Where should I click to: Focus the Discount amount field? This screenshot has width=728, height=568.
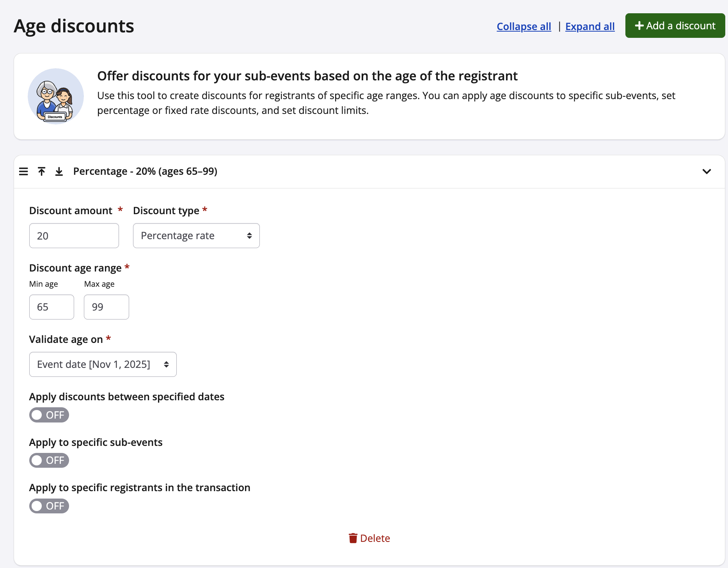pos(74,236)
